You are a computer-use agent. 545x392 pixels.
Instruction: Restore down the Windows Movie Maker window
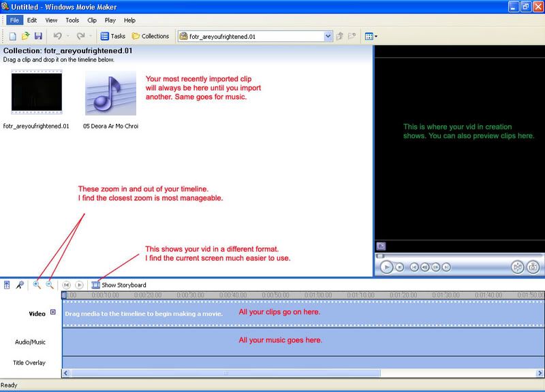click(526, 7)
